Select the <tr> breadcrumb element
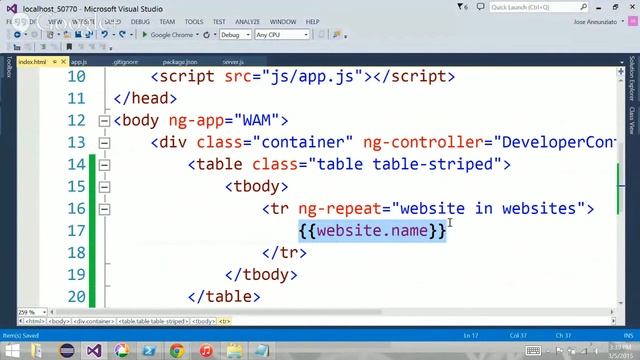The image size is (640, 360). 224,322
